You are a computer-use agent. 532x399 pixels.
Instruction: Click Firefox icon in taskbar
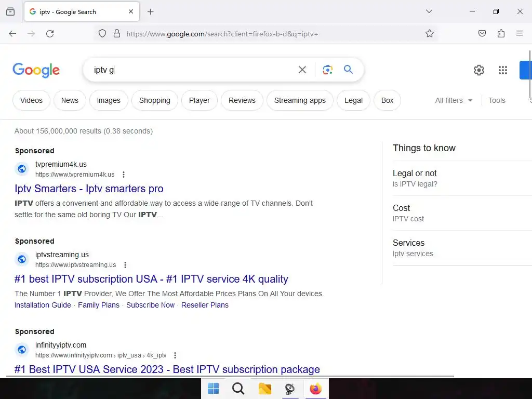coord(315,389)
